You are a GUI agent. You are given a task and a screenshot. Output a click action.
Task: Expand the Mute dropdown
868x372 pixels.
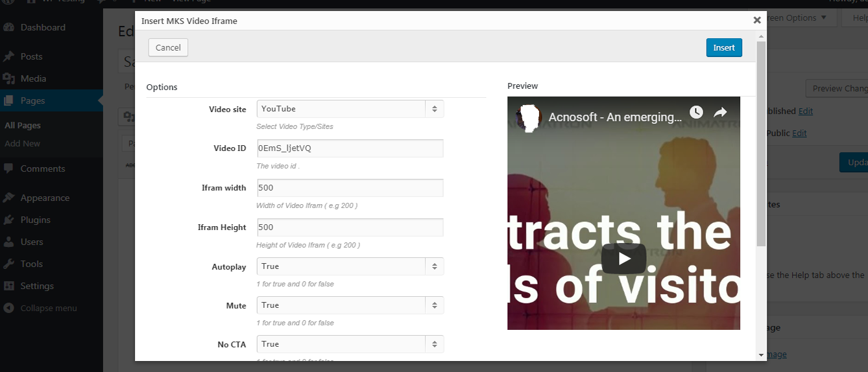pyautogui.click(x=350, y=305)
